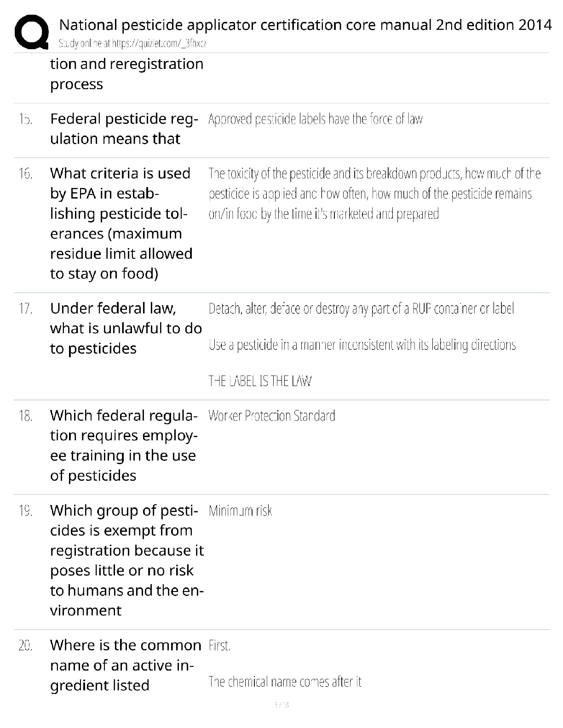Click the term about employee training regulation

(123, 445)
